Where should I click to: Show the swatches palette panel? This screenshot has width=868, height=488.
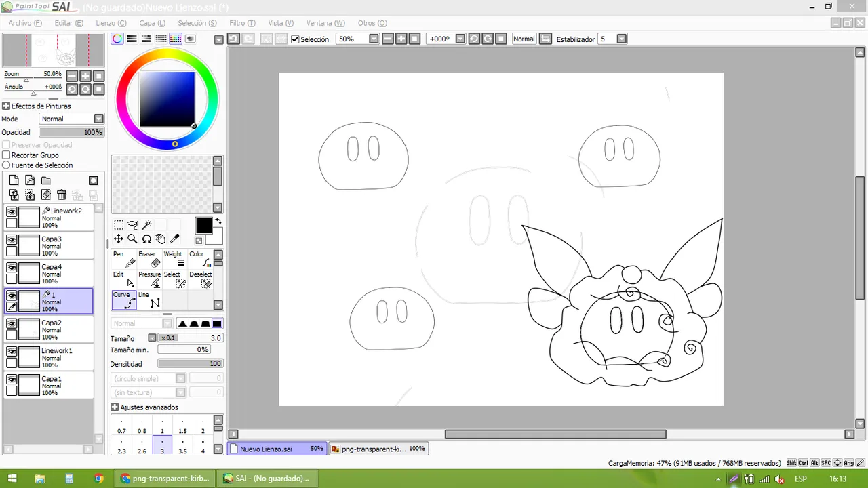176,39
